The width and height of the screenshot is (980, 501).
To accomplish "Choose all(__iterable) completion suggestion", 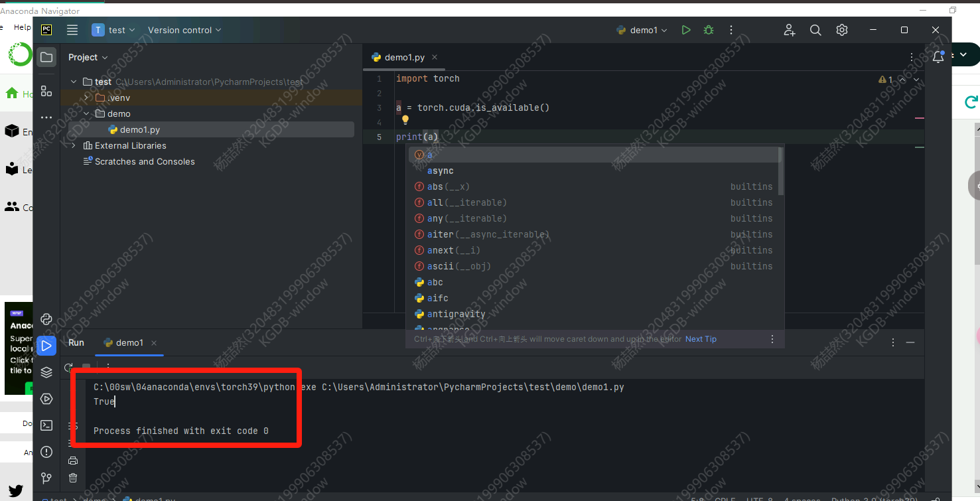I will (x=595, y=202).
